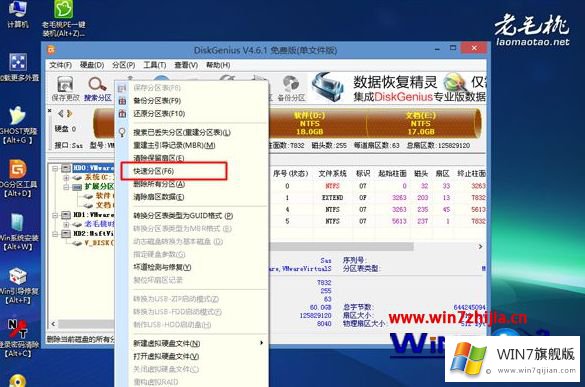Screen dimensions: 585x387
Task: Open 新建虚拟硬盘文件 submenu arrow
Action: point(262,343)
